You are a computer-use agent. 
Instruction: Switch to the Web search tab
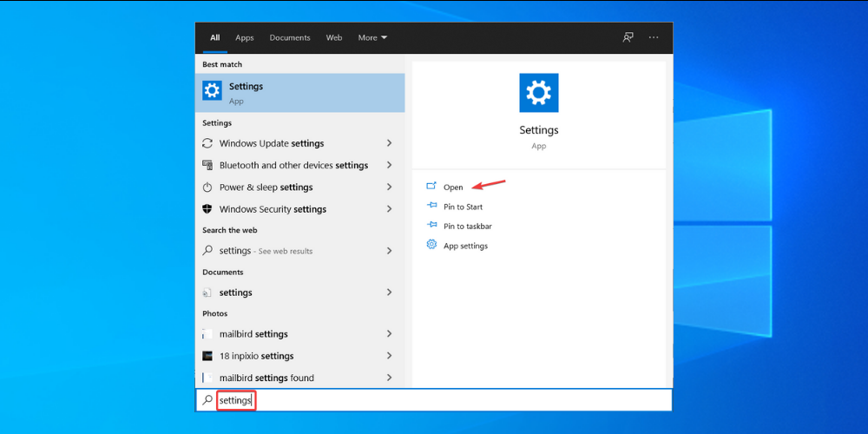334,37
